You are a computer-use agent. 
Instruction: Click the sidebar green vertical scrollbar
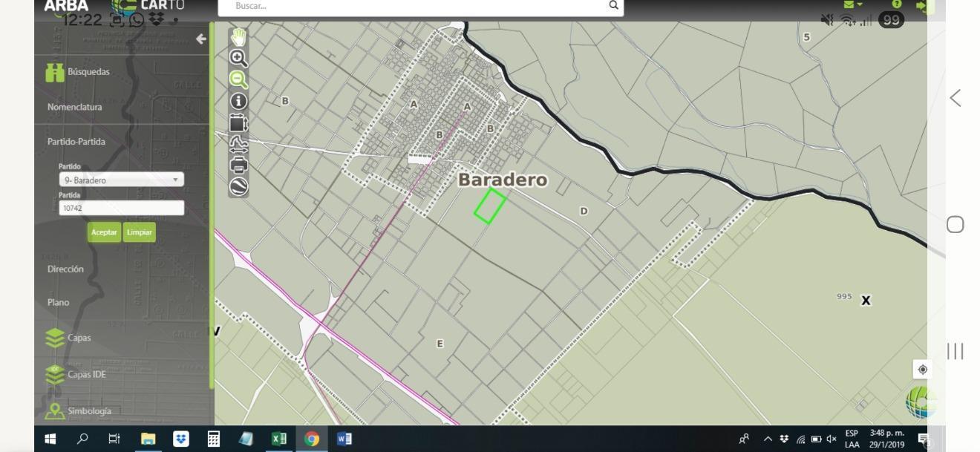212,206
